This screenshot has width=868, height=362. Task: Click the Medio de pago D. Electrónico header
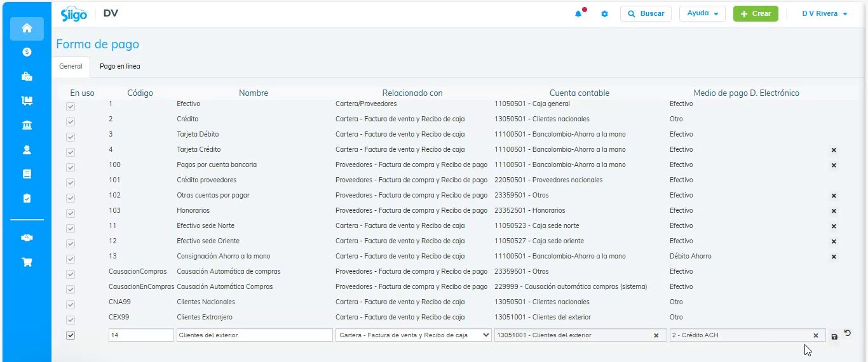pos(747,93)
